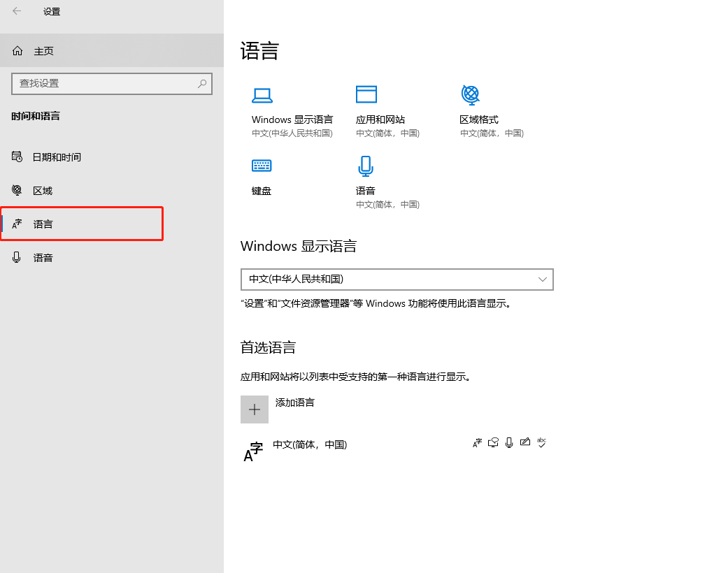Click the 区域格式 globe icon
The width and height of the screenshot is (728, 573).
click(x=470, y=94)
